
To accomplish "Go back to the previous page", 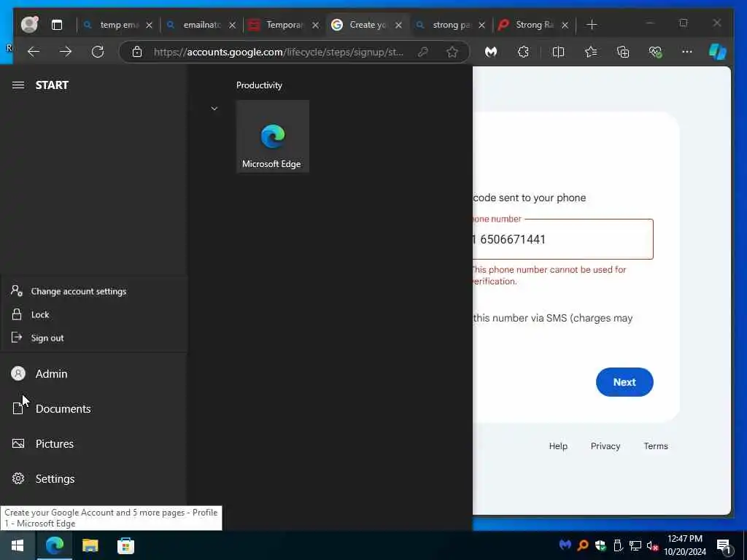I will point(34,52).
